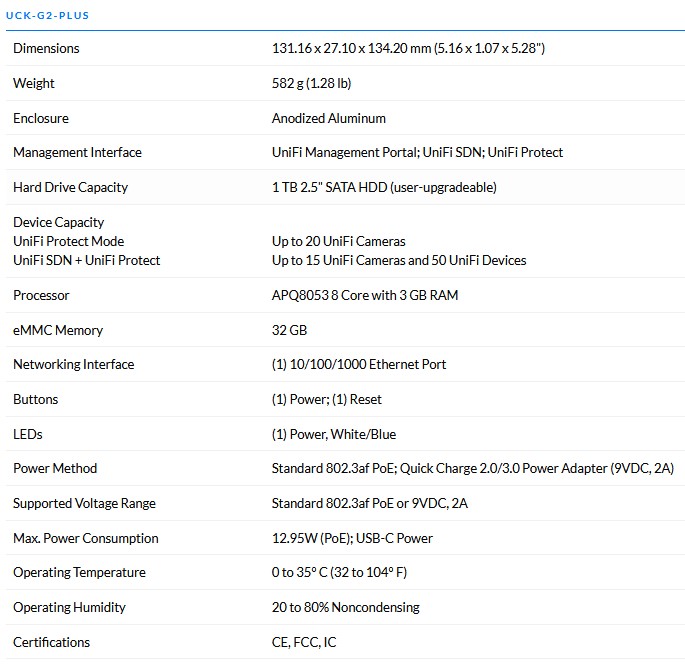Select the Certifications label
This screenshot has height=666, width=685.
[51, 642]
